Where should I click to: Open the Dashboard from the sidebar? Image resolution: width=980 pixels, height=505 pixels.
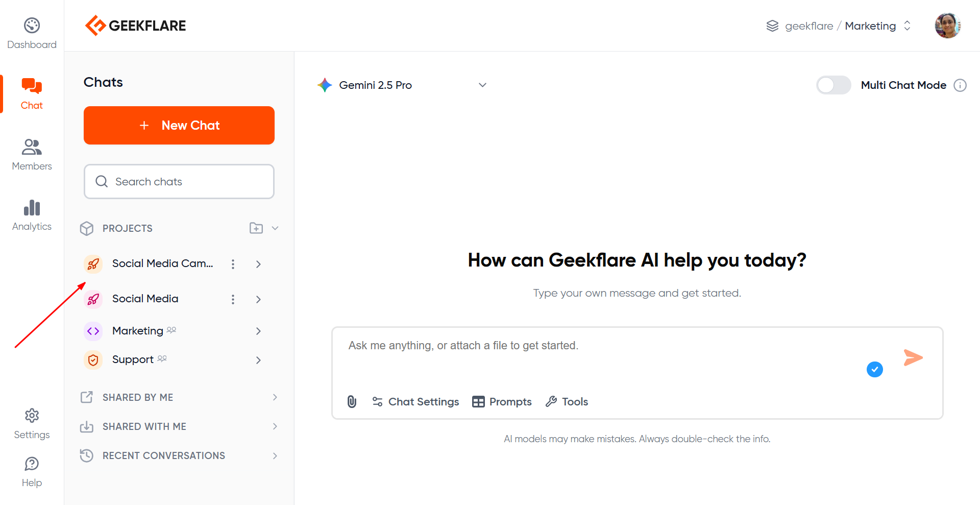coord(32,33)
